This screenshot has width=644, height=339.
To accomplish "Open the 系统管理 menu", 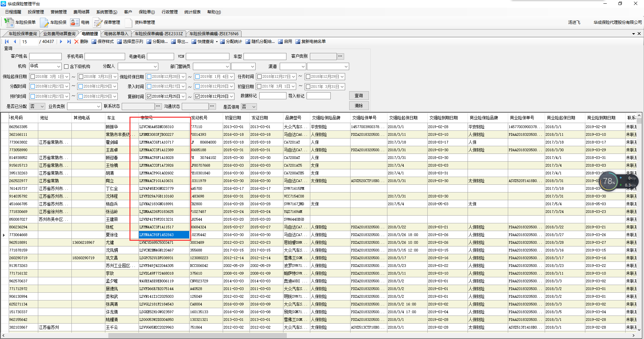I will (x=107, y=12).
